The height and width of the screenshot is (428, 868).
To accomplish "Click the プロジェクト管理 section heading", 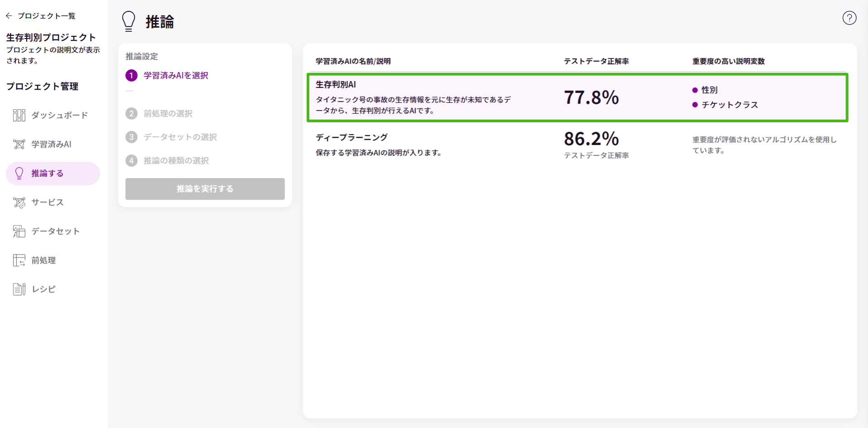I will [x=42, y=86].
